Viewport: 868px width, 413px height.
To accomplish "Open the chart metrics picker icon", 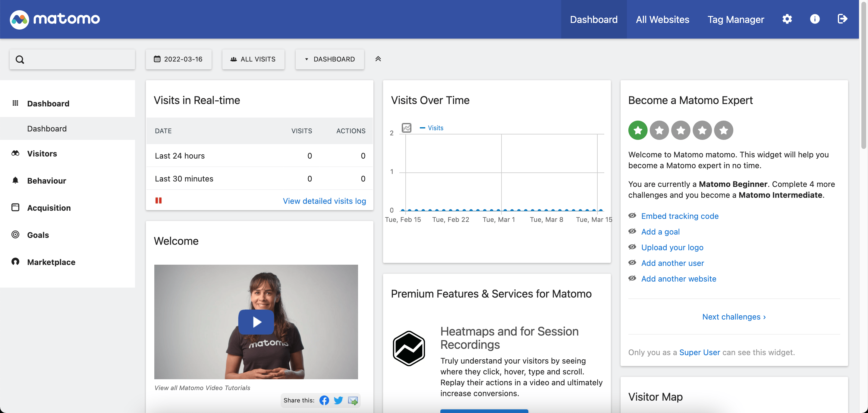I will click(x=406, y=128).
